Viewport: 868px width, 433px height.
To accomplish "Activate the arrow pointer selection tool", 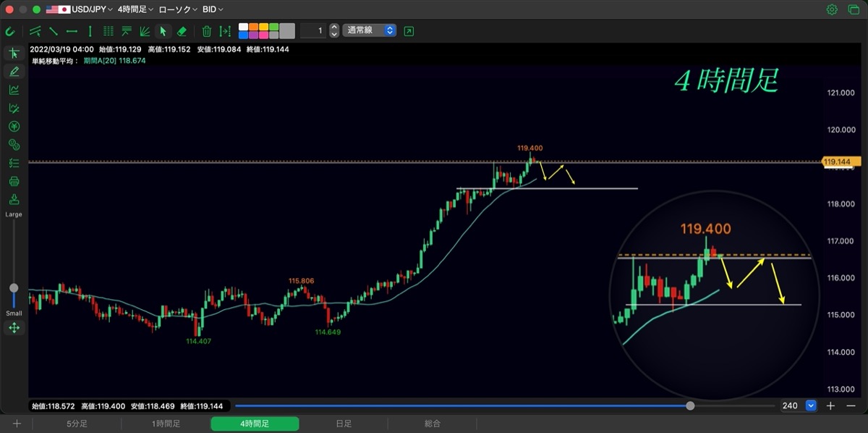I will pos(163,31).
